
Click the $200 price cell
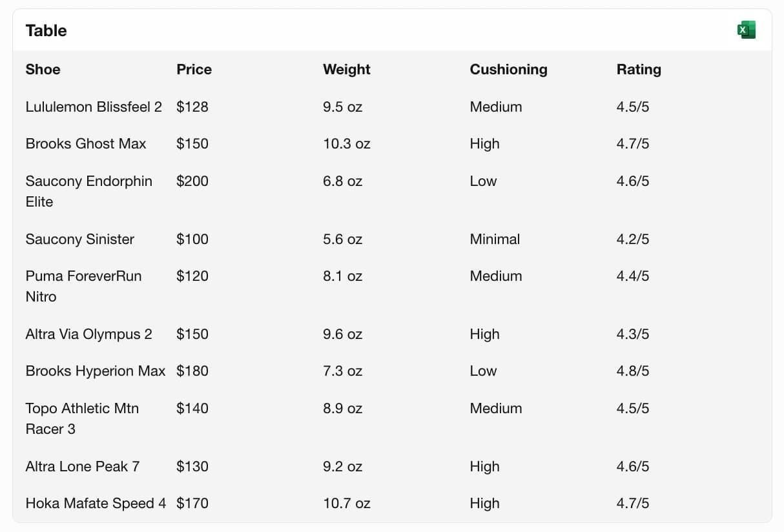coord(192,181)
